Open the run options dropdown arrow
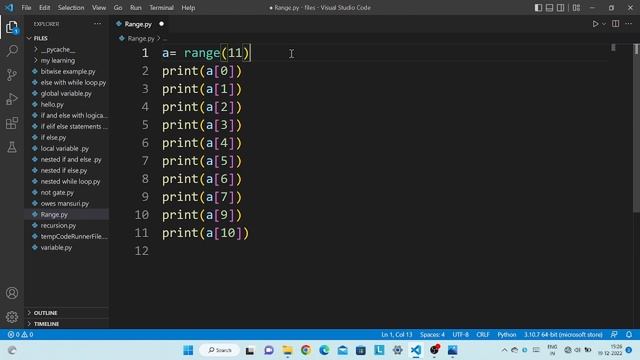Image resolution: width=640 pixels, height=360 pixels. pos(604,24)
